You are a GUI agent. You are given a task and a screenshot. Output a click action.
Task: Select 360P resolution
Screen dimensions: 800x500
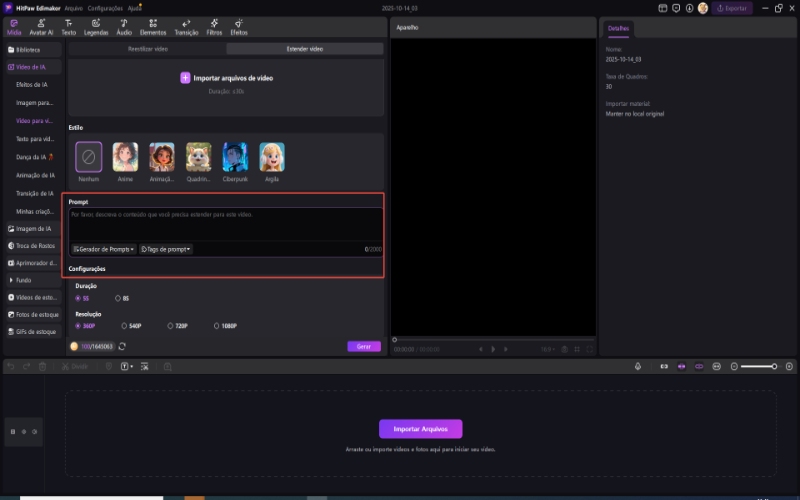tap(85, 326)
